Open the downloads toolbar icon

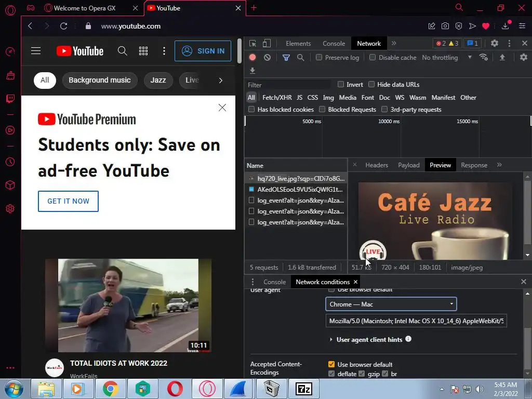point(505,26)
